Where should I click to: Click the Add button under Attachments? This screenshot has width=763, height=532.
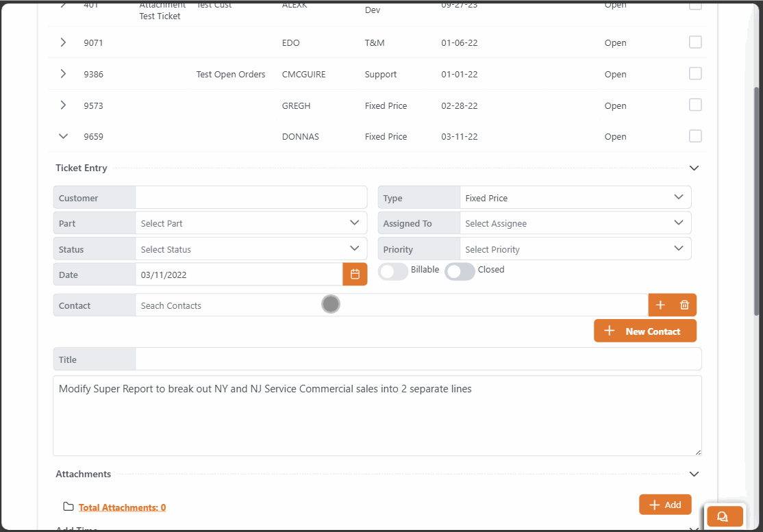(x=664, y=504)
